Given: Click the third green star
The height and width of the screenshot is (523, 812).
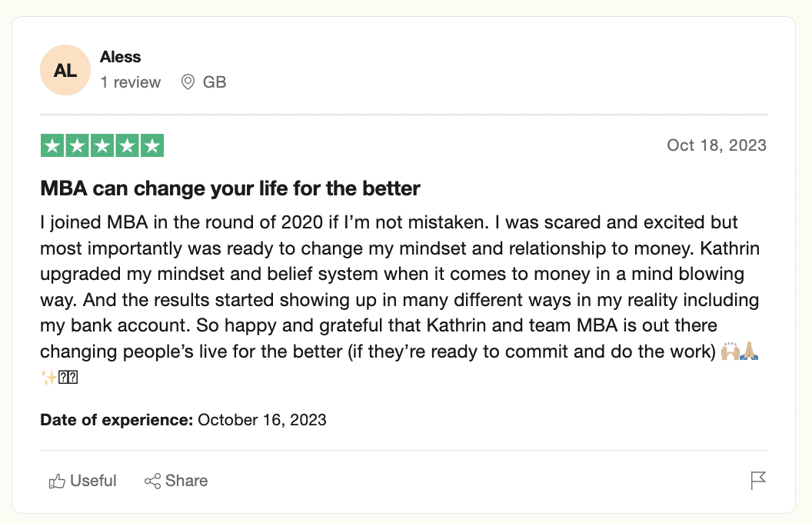Looking at the screenshot, I should pos(102,145).
